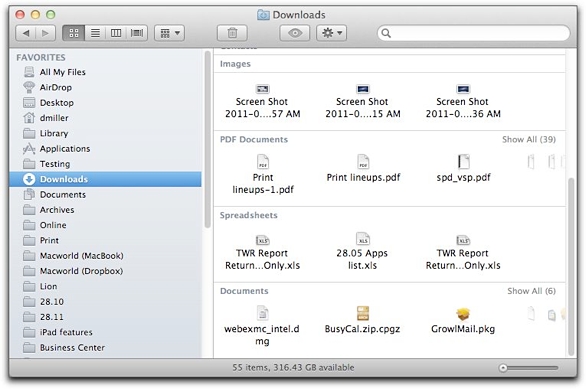Screen dimensions: 586x389
Task: Select the 28.10 folder in sidebar
Action: pos(105,302)
